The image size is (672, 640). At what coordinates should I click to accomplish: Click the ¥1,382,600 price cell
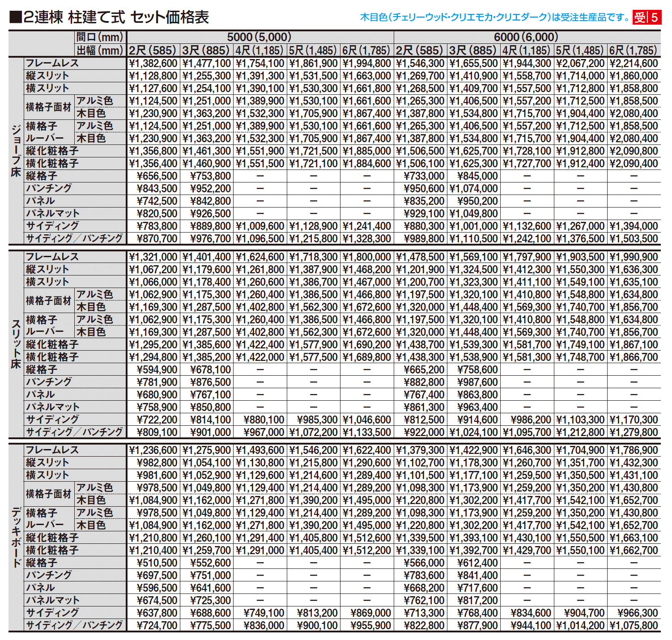pyautogui.click(x=153, y=64)
